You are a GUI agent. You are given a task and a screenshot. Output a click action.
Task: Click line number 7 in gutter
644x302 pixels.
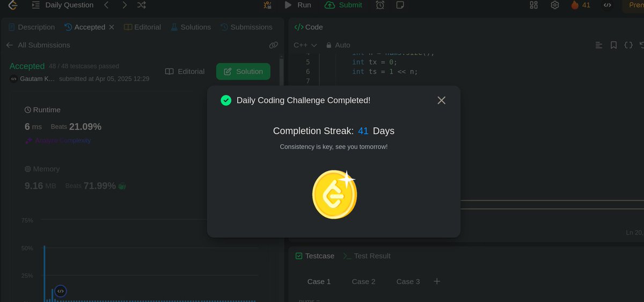308,81
